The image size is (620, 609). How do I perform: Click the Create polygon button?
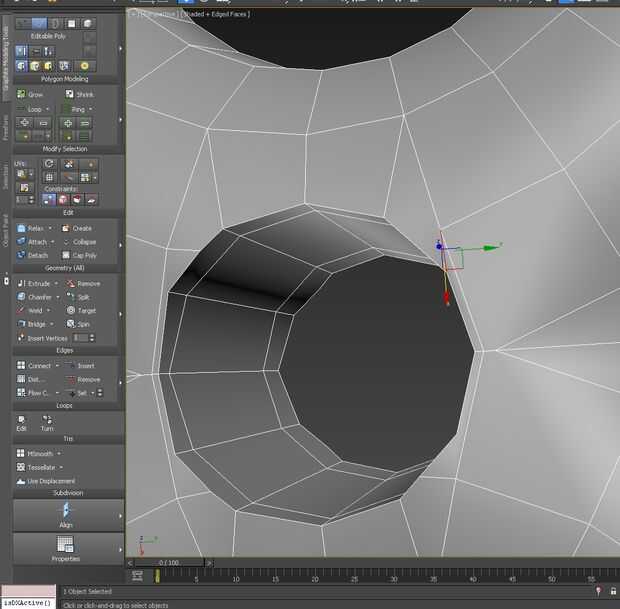click(x=79, y=228)
